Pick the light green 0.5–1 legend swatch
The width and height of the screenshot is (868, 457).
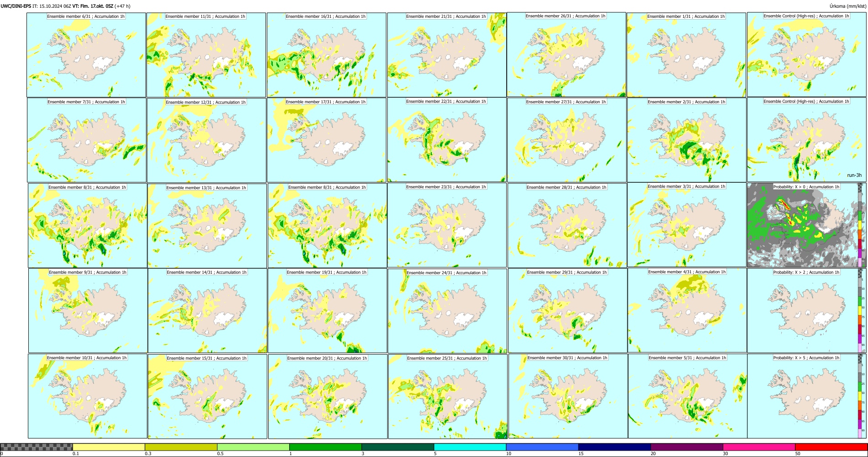pyautogui.click(x=253, y=447)
